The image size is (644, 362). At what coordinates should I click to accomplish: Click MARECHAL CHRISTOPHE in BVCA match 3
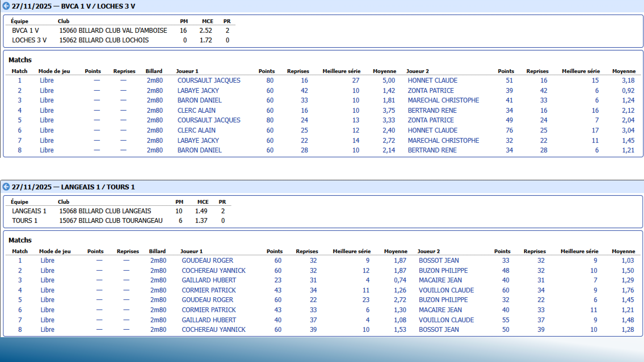443,100
